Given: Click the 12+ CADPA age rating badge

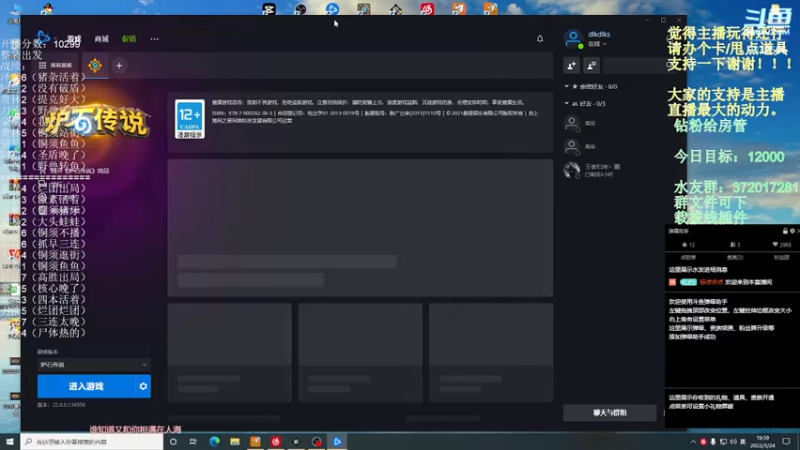Looking at the screenshot, I should coord(189,119).
